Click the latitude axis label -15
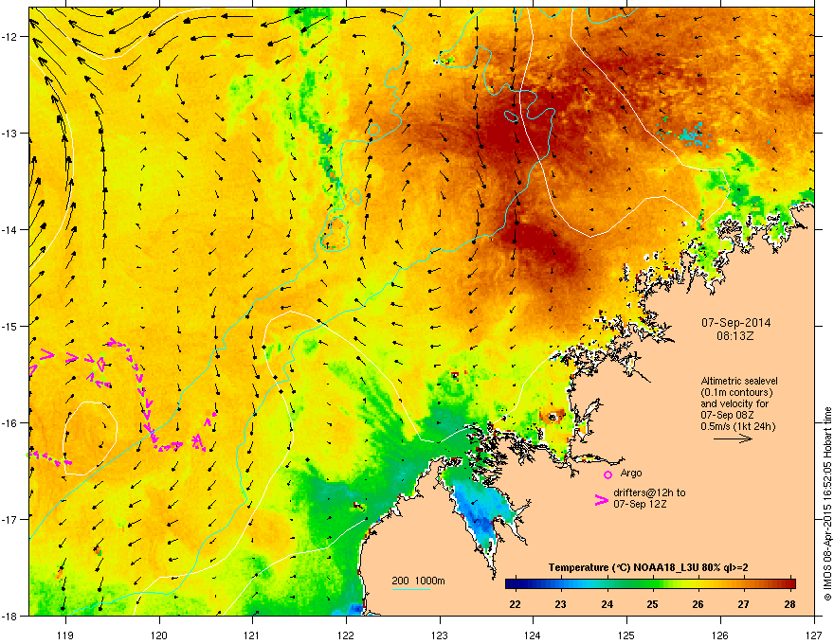Viewport: 834px width, 644px height. 10,326
